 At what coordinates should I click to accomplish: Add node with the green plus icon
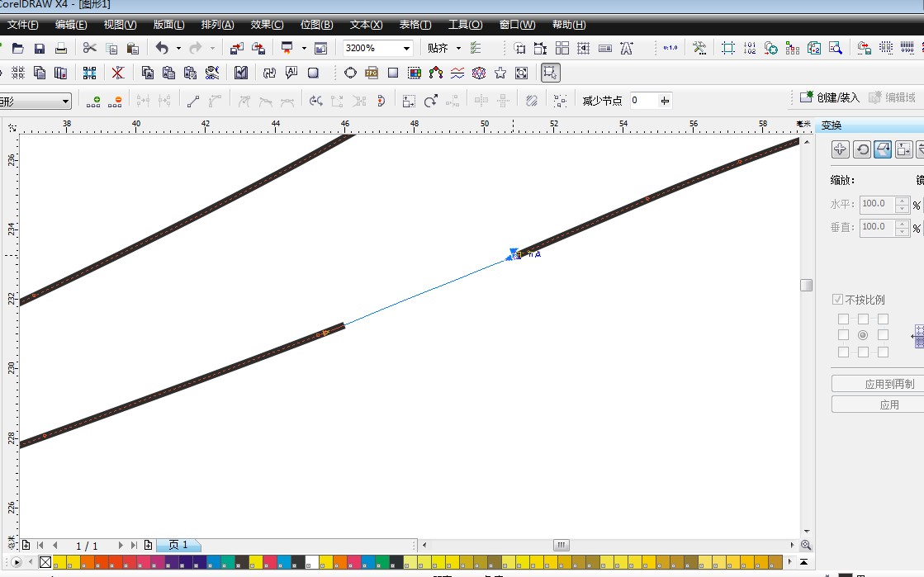[x=93, y=102]
